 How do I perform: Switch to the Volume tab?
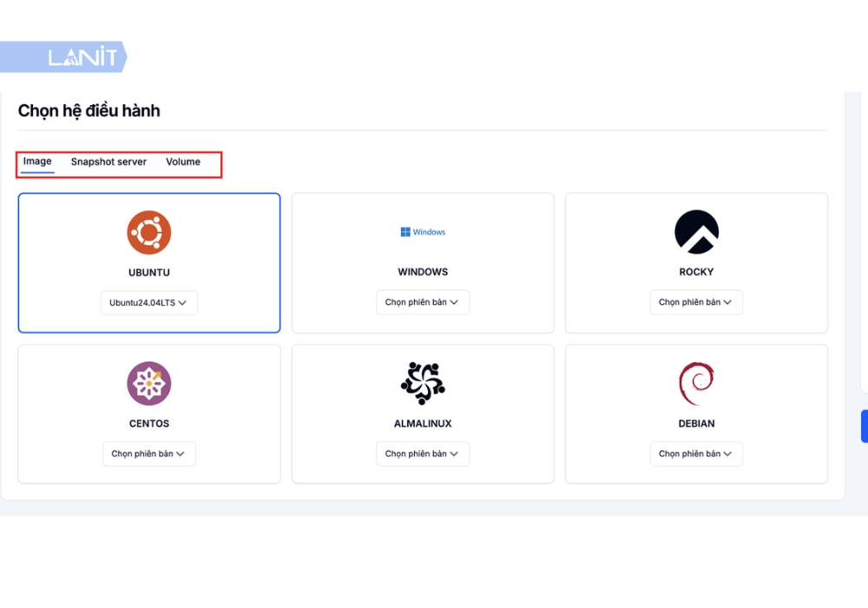183,162
